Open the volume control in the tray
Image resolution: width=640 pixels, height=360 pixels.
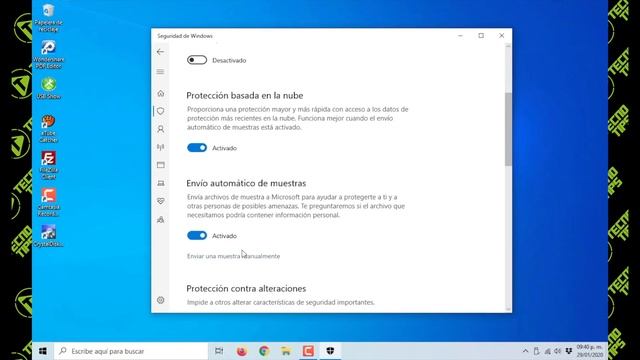tap(558, 351)
